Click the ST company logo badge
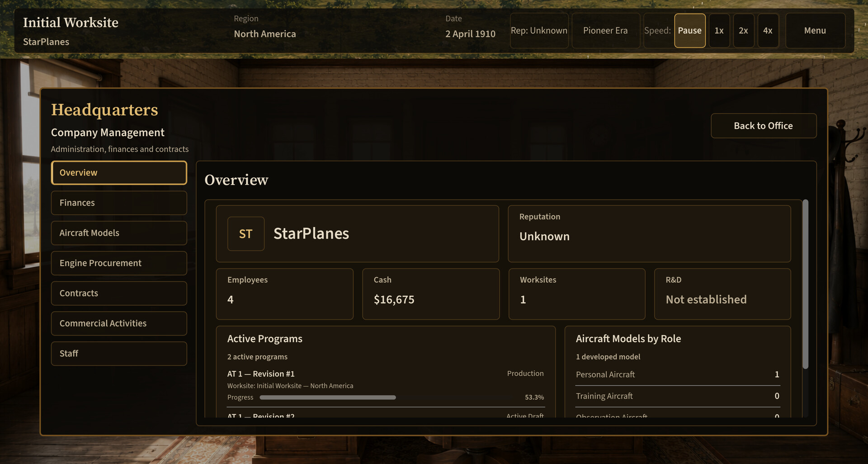868x464 pixels. pos(246,234)
